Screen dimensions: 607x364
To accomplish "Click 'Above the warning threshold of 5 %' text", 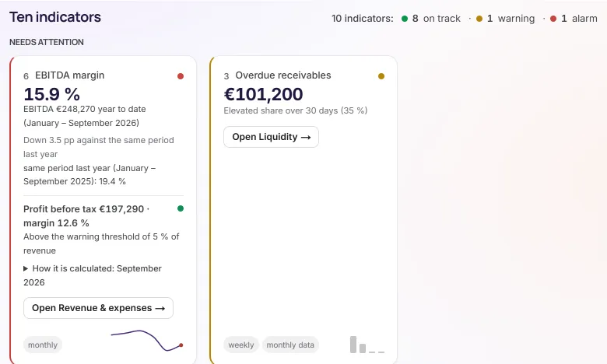I will click(x=96, y=236).
